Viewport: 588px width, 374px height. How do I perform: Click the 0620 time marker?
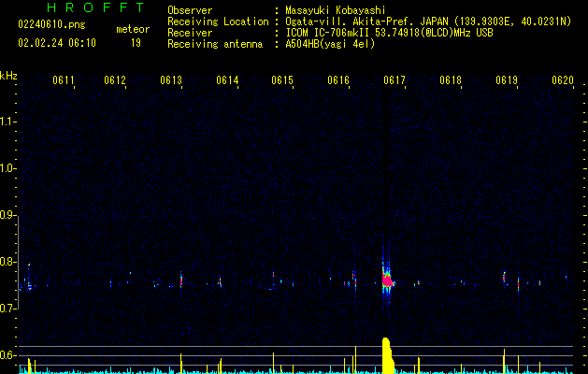click(563, 80)
